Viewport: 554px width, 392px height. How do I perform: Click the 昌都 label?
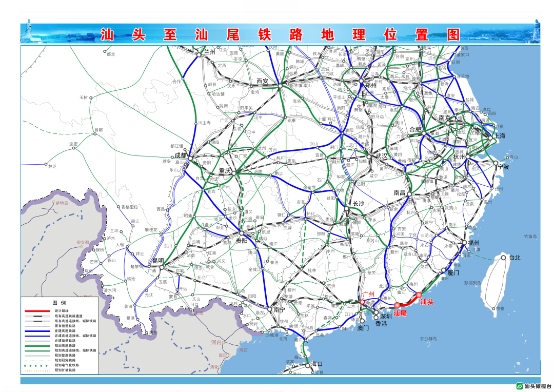(x=98, y=130)
